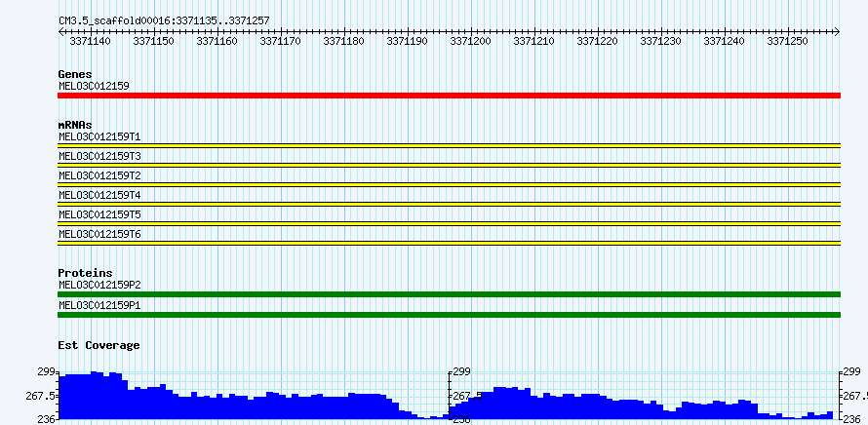Click the red MELO3C012159 gene bar
The width and height of the screenshot is (868, 425).
[449, 96]
